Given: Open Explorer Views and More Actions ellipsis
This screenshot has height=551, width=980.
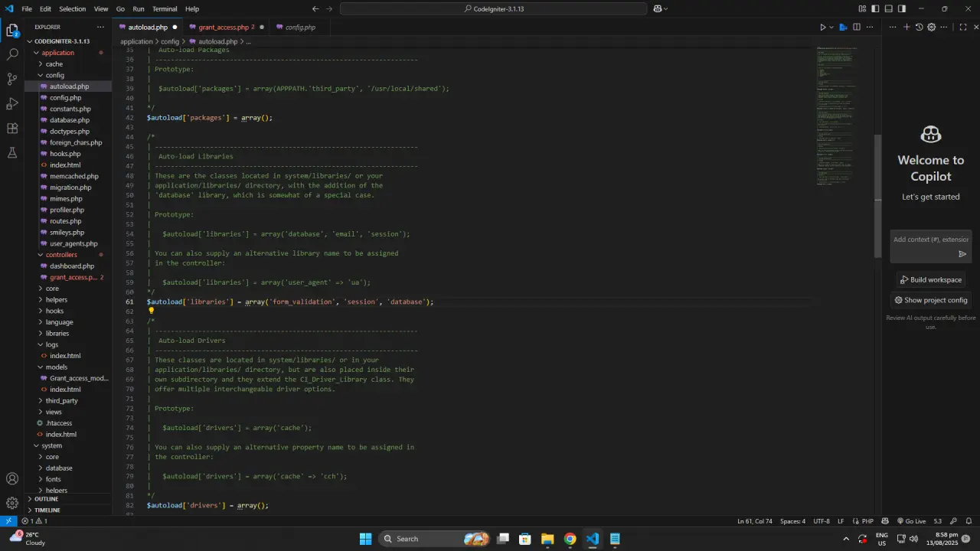Looking at the screenshot, I should [100, 27].
